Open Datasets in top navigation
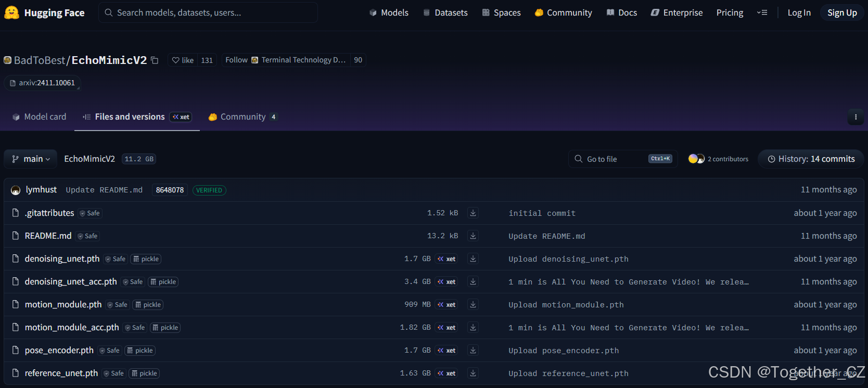 445,12
